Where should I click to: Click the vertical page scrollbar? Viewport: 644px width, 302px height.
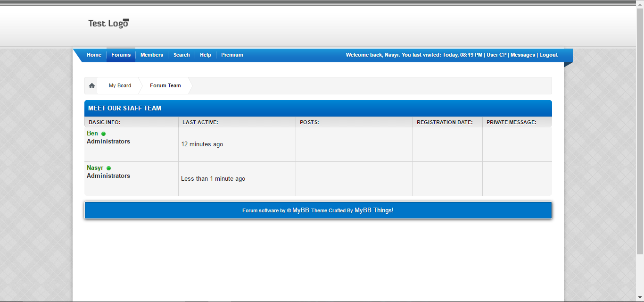pyautogui.click(x=640, y=142)
